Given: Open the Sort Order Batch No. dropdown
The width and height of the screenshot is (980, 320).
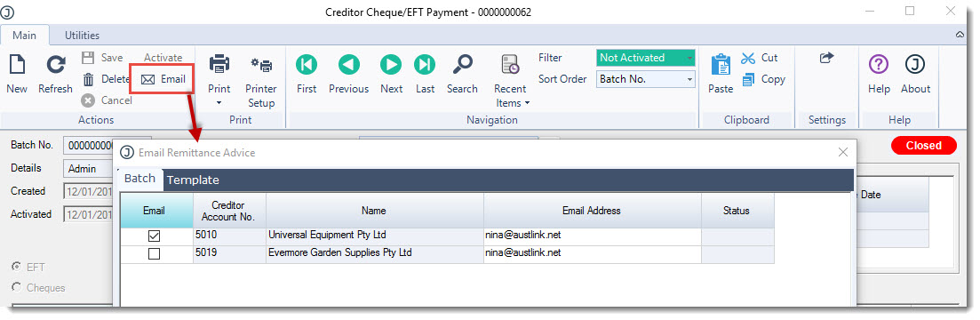Looking at the screenshot, I should (646, 79).
